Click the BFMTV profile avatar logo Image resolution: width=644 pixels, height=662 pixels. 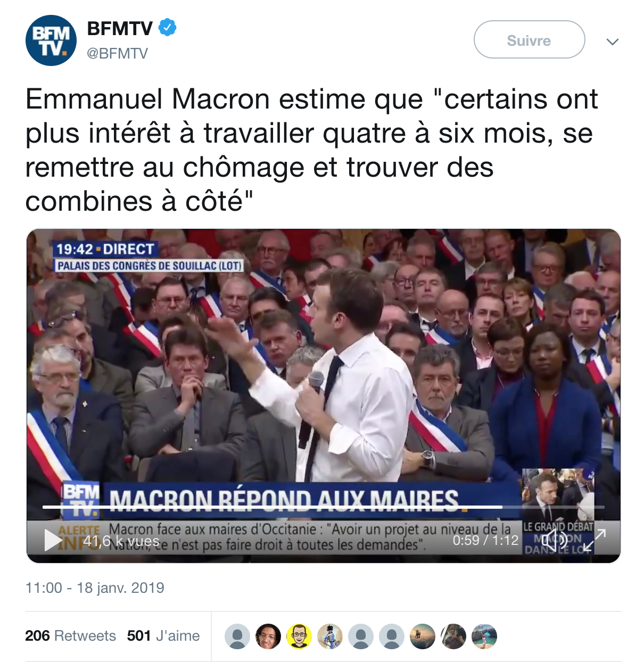(51, 40)
